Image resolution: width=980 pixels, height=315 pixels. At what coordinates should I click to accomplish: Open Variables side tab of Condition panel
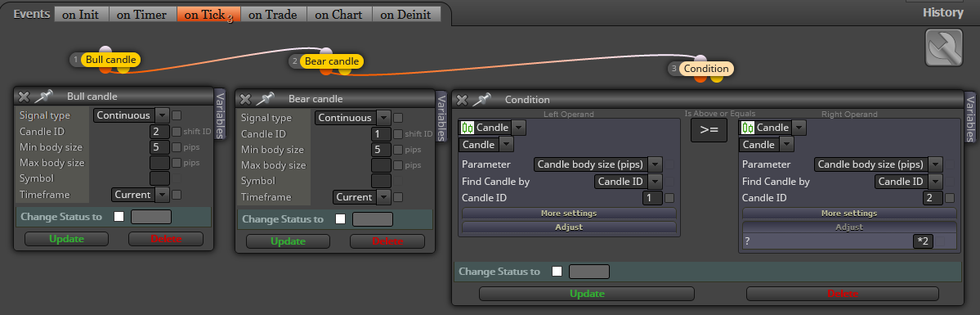click(x=970, y=119)
